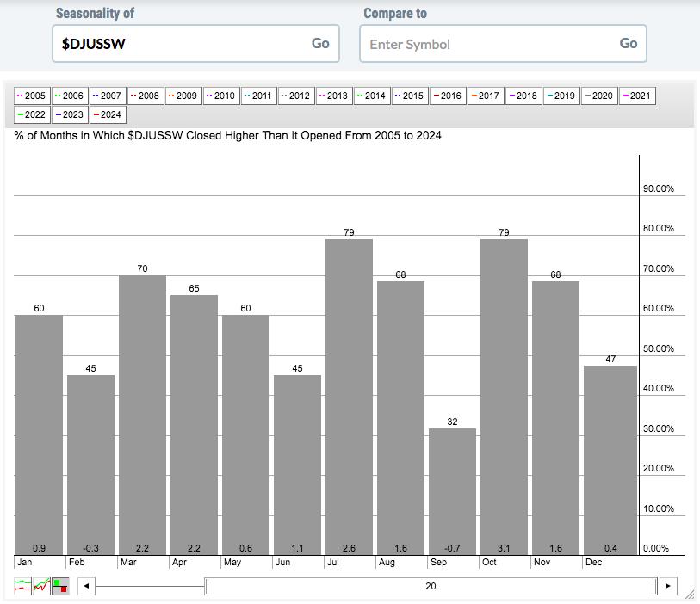700x604 pixels.
Task: Click the July bar showing 79
Action: pyautogui.click(x=349, y=396)
